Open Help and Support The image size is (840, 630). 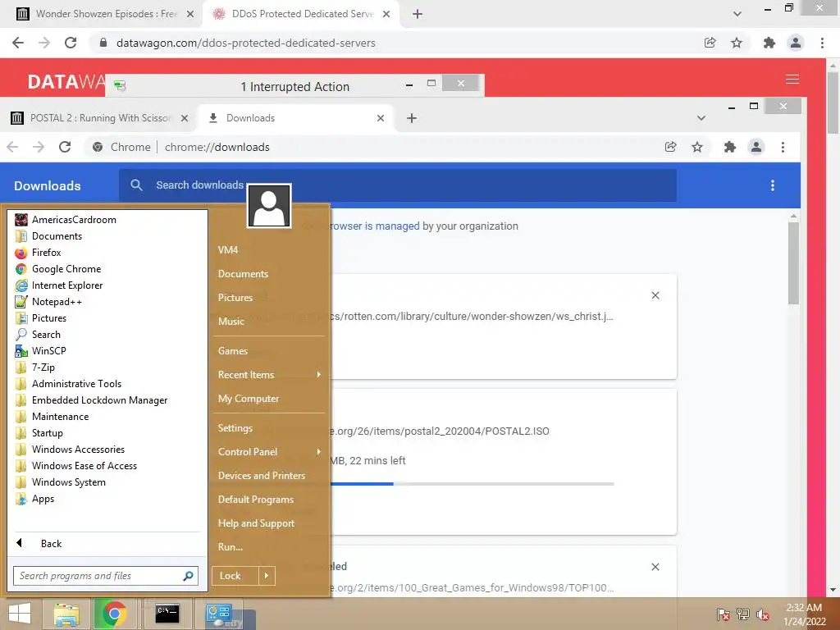point(256,523)
